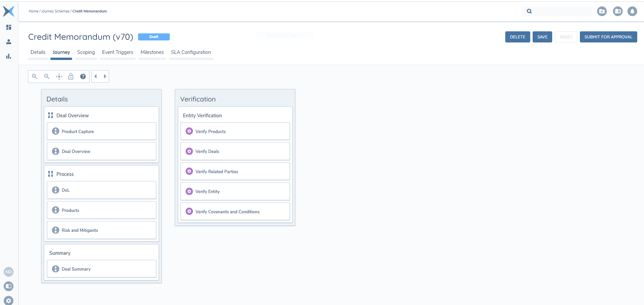The image size is (644, 305).
Task: Click the zoom out magnifier icon
Action: [x=47, y=77]
